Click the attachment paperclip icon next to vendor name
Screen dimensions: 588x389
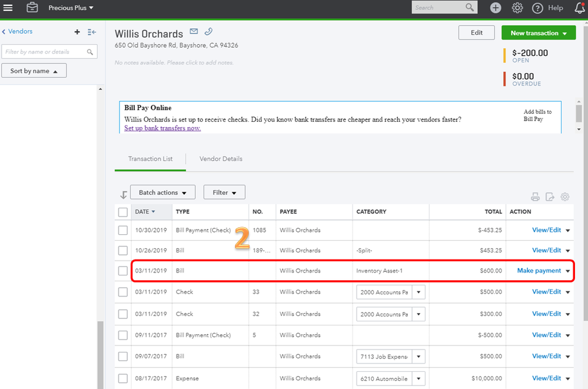208,32
